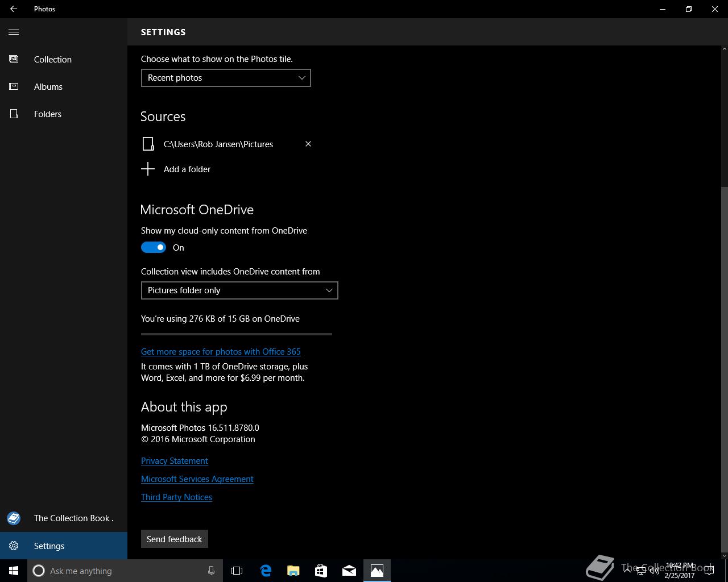This screenshot has height=582, width=728.
Task: Select the Settings item in sidebar
Action: (64, 546)
